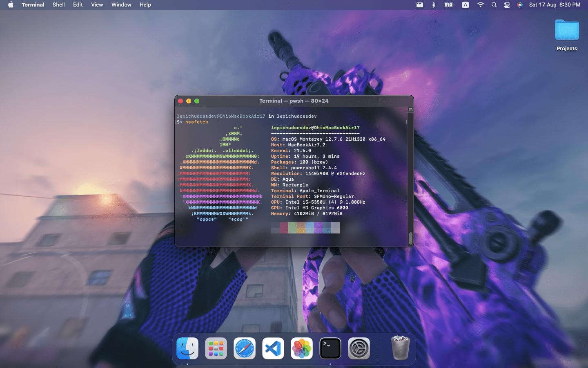588x368 pixels.
Task: Open Finder from the Dock
Action: tap(187, 348)
